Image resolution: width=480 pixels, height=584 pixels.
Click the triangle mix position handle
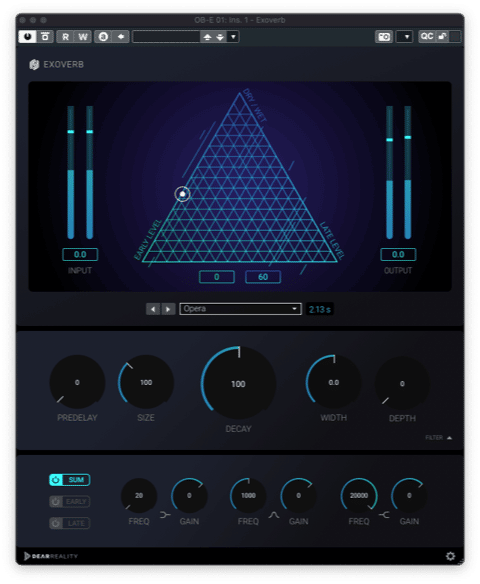tap(182, 194)
